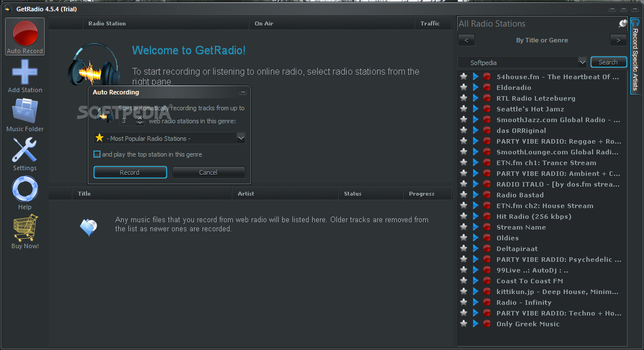Image resolution: width=644 pixels, height=350 pixels.
Task: Record the RADIO ITALO station
Action: 487,184
